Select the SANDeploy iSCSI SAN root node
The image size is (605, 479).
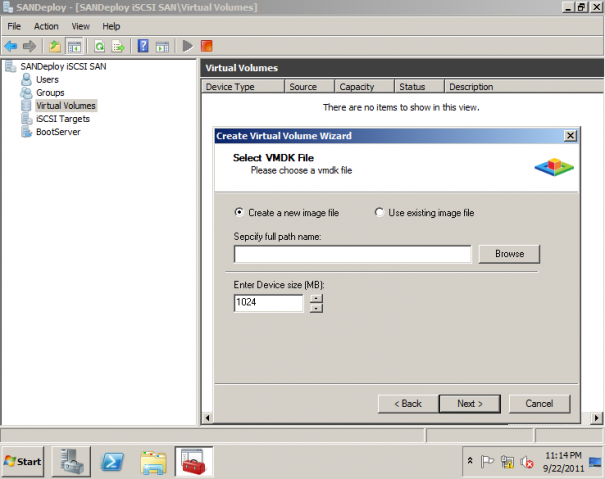pos(63,66)
